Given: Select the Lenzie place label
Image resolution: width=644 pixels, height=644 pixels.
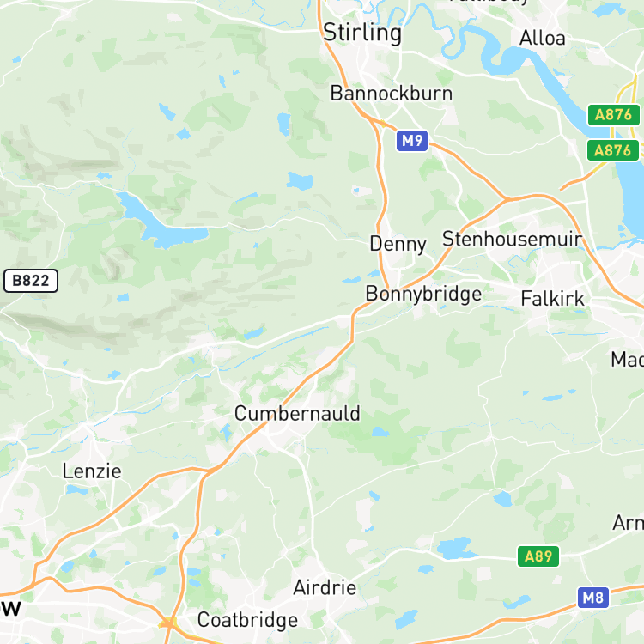Looking at the screenshot, I should (92, 471).
